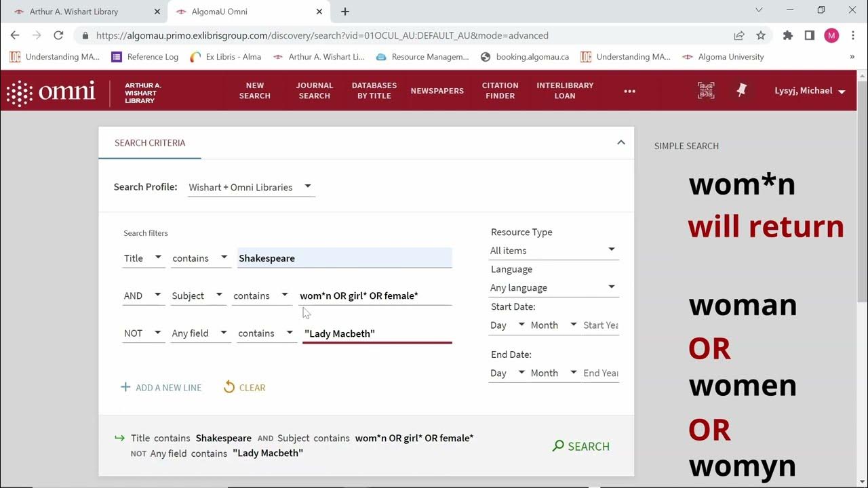Click the share page icon in address bar
This screenshot has height=488, width=868.
tap(739, 35)
